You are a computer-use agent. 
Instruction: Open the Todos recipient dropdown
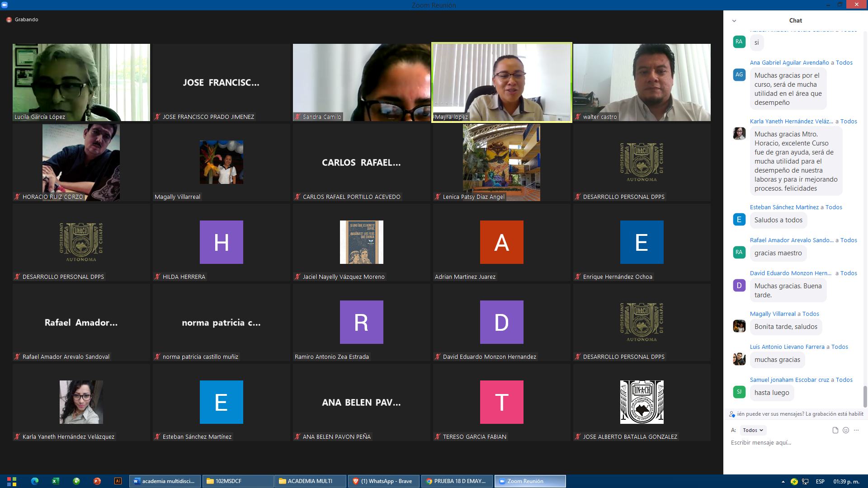[x=753, y=430]
